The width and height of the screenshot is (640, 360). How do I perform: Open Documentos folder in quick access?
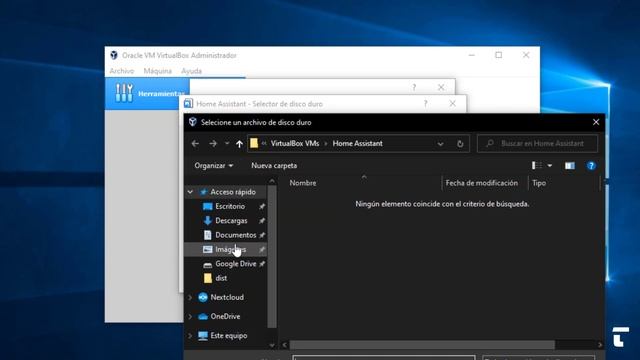[x=236, y=235]
